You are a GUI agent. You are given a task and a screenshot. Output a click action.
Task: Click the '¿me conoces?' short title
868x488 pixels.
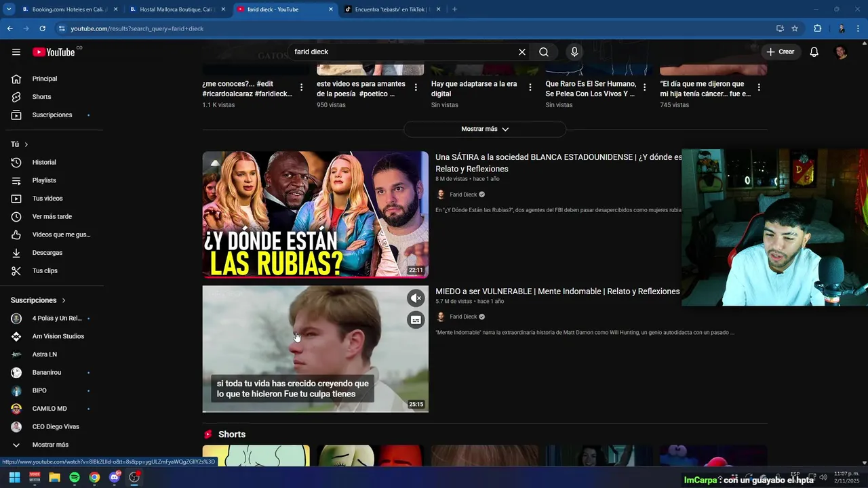point(247,89)
